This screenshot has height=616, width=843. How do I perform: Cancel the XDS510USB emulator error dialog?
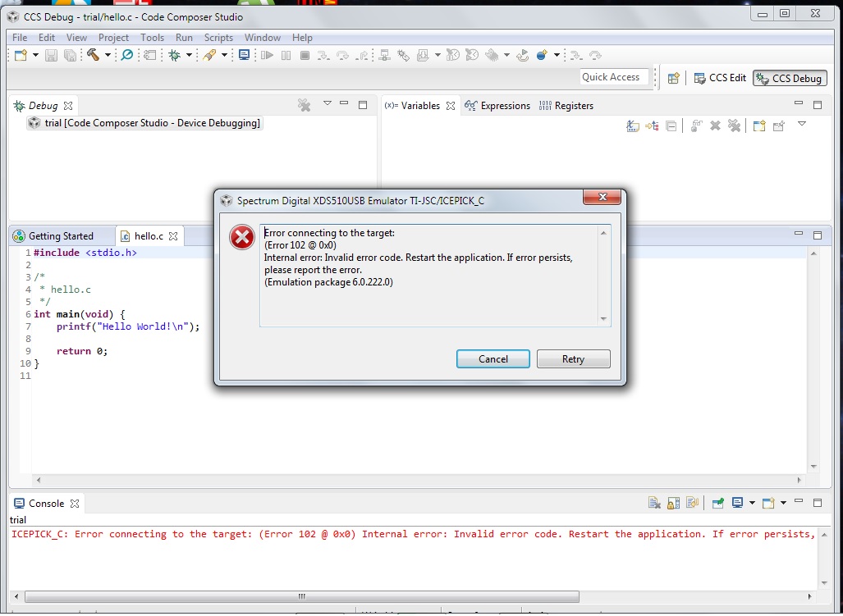coord(493,358)
